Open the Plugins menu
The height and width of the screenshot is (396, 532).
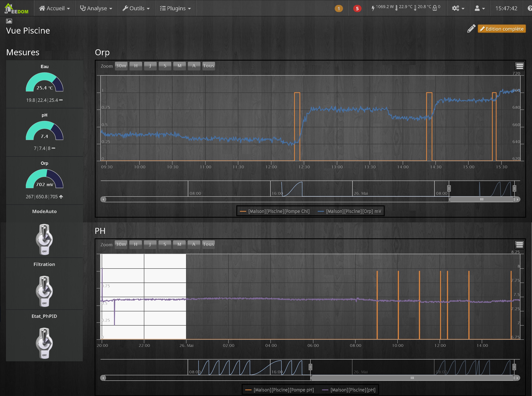tap(175, 8)
